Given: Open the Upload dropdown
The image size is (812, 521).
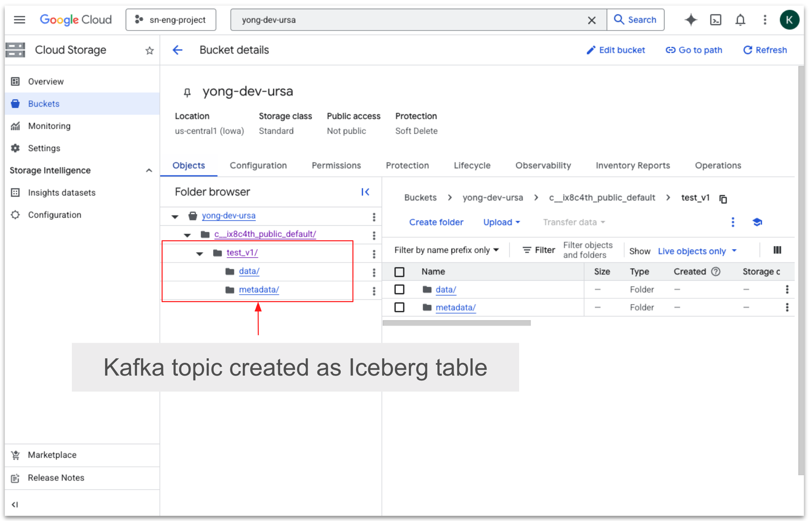Looking at the screenshot, I should (501, 222).
